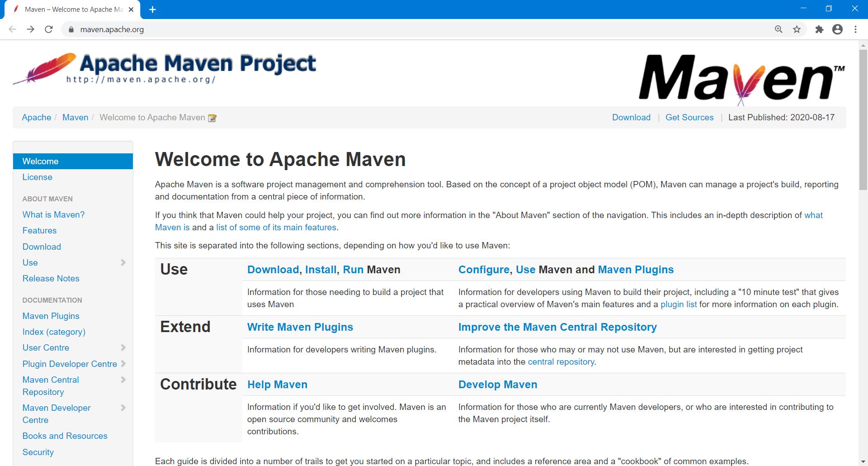Click Download in the top-right bar
Screen dimensions: 868x466
point(631,118)
